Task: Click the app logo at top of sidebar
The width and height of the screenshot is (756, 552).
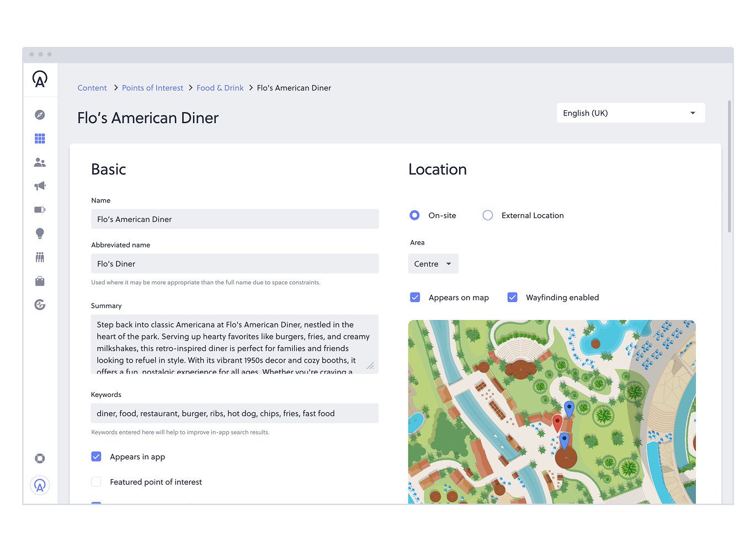Action: point(40,79)
